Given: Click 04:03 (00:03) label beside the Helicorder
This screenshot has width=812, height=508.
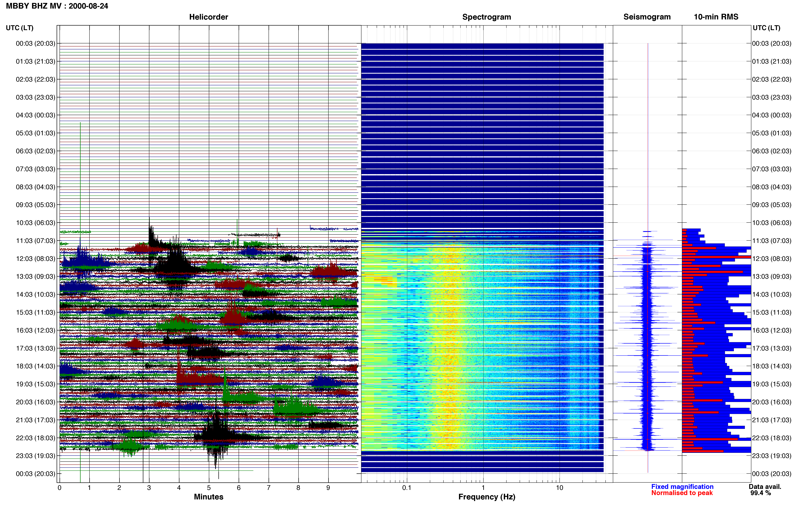Looking at the screenshot, I should pyautogui.click(x=36, y=115).
